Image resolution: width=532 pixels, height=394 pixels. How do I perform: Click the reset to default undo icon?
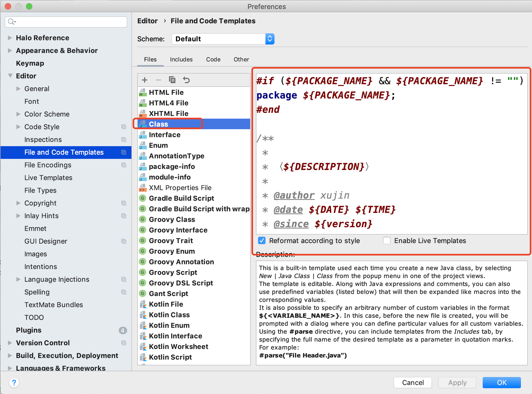(187, 80)
